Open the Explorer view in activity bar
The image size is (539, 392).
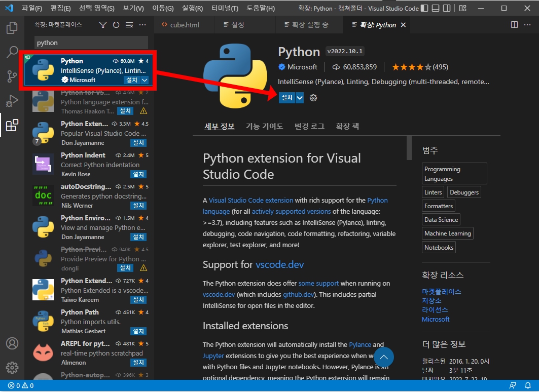pyautogui.click(x=12, y=28)
